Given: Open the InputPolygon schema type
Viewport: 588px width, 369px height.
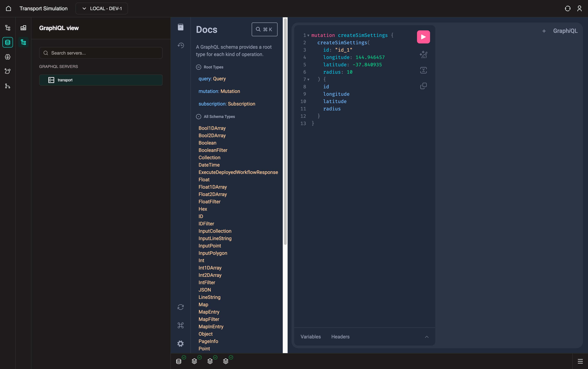Looking at the screenshot, I should pos(213,253).
